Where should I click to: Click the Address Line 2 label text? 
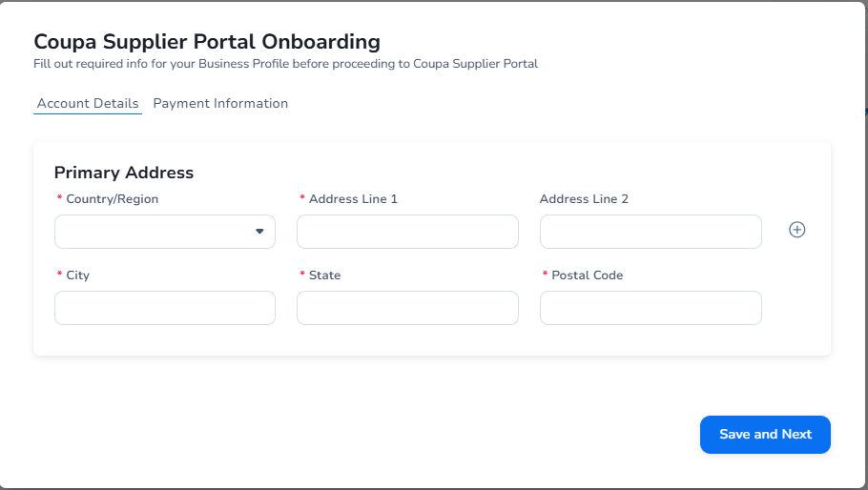coord(584,199)
